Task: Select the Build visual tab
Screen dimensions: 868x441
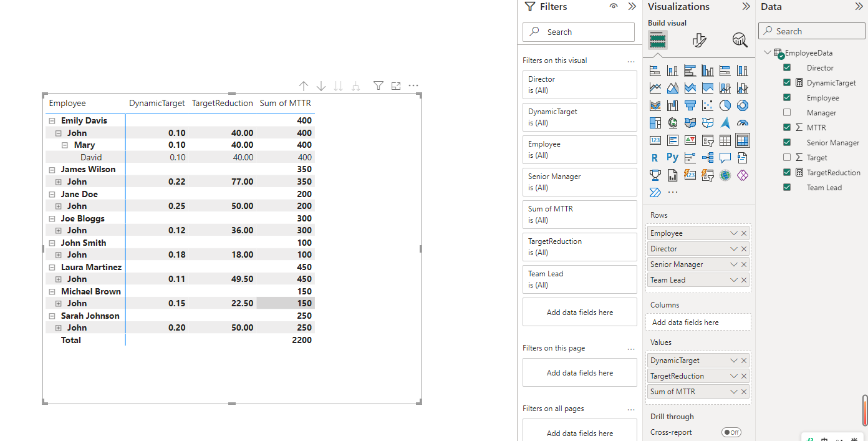Action: pyautogui.click(x=658, y=41)
